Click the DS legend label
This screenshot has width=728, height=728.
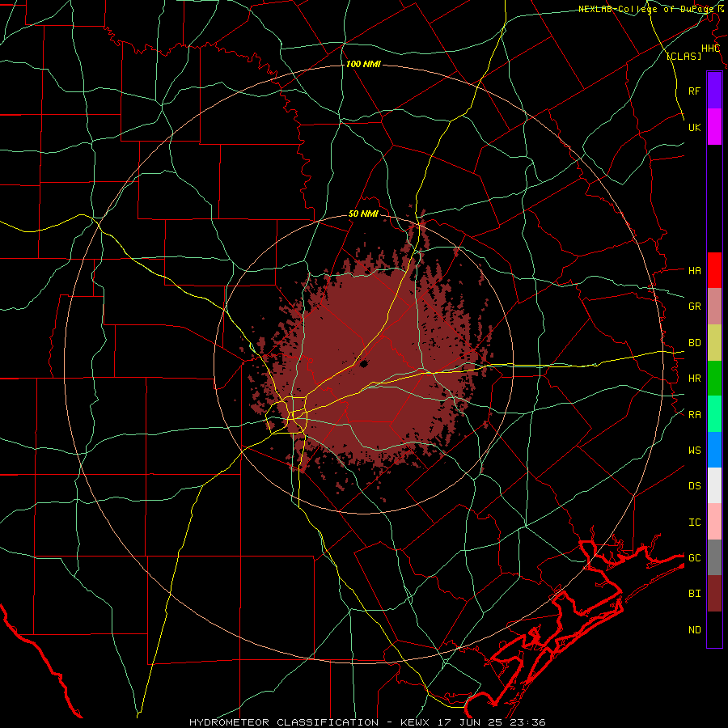(694, 486)
